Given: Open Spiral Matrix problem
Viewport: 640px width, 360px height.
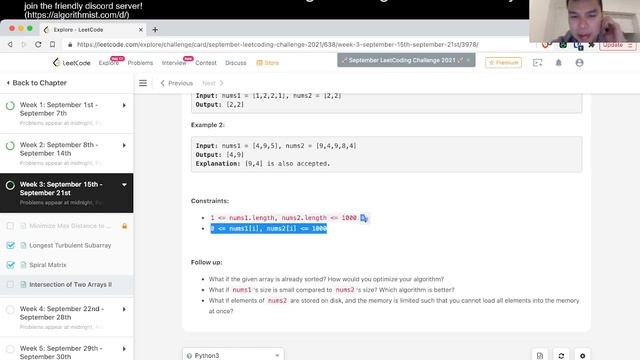Looking at the screenshot, I should coord(48,265).
